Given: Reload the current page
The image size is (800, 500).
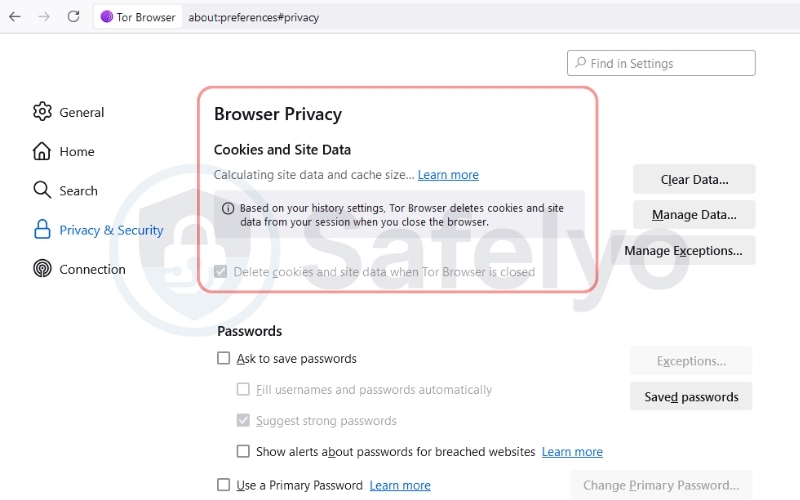Looking at the screenshot, I should (73, 16).
